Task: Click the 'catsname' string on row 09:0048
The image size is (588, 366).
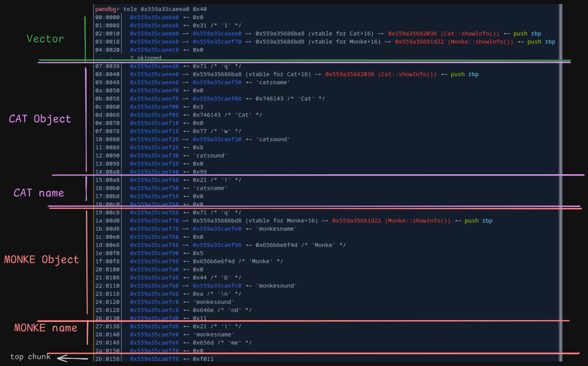Action: pos(273,82)
